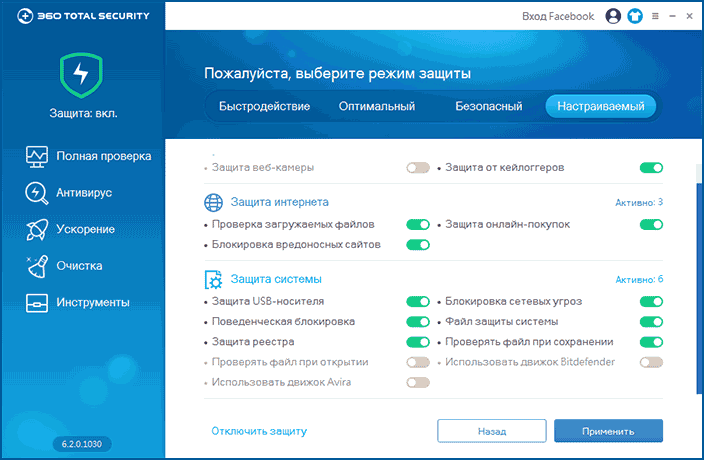Toggle Защита реестра switch
Viewport: 704px width, 460px height.
(418, 342)
